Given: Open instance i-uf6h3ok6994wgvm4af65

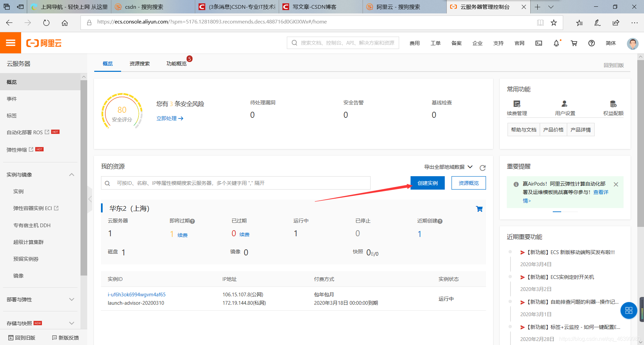Looking at the screenshot, I should 137,294.
